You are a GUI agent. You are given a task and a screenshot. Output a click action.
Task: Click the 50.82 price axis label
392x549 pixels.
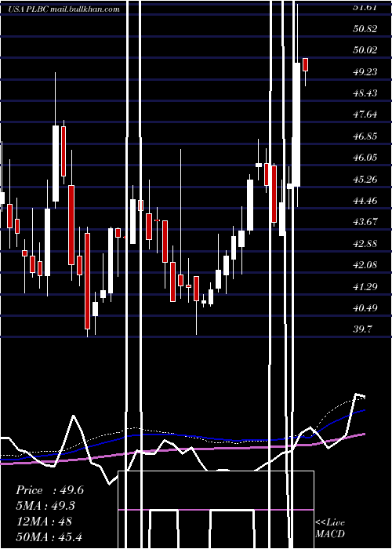pyautogui.click(x=365, y=29)
